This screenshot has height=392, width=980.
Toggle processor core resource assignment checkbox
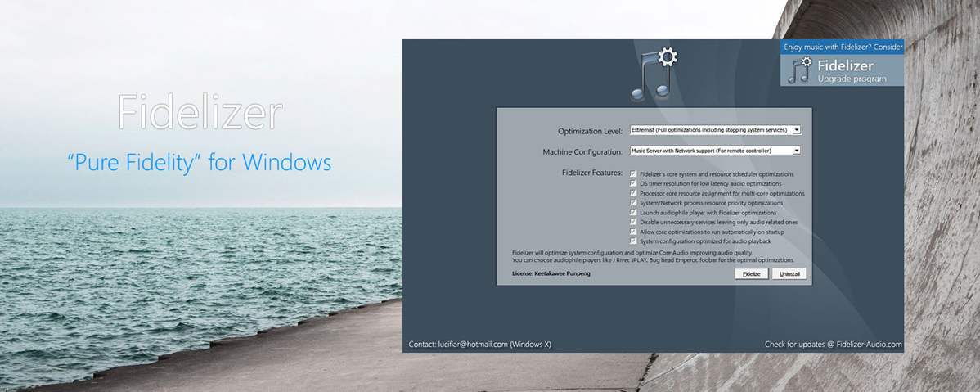coord(632,193)
